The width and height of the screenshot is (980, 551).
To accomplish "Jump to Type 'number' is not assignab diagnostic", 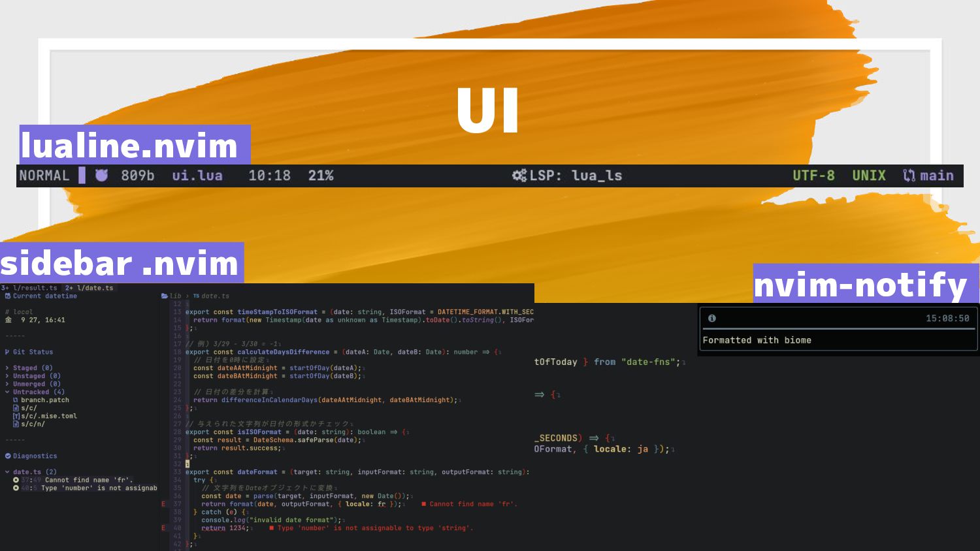I will pyautogui.click(x=99, y=488).
